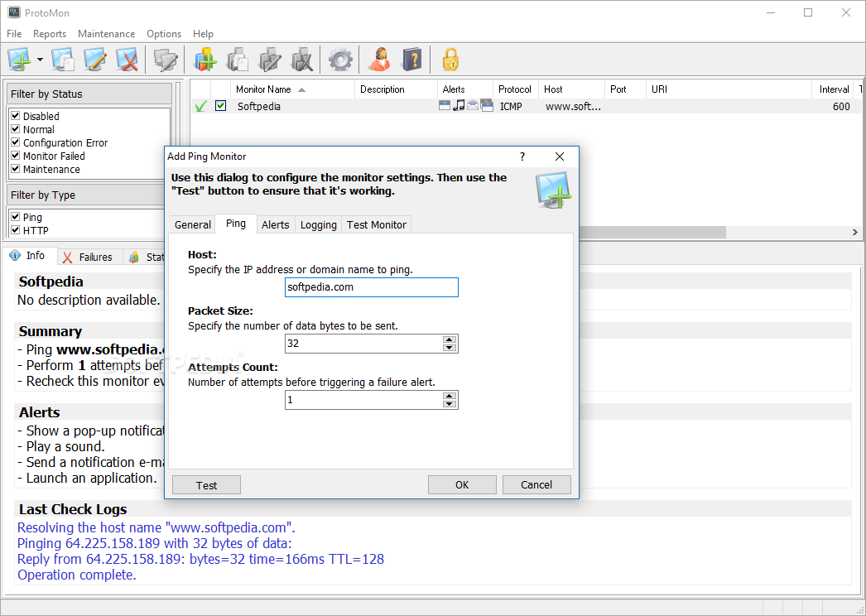Screen dimensions: 866x616
Task: Uncheck the Ping type filter
Action: [x=16, y=217]
